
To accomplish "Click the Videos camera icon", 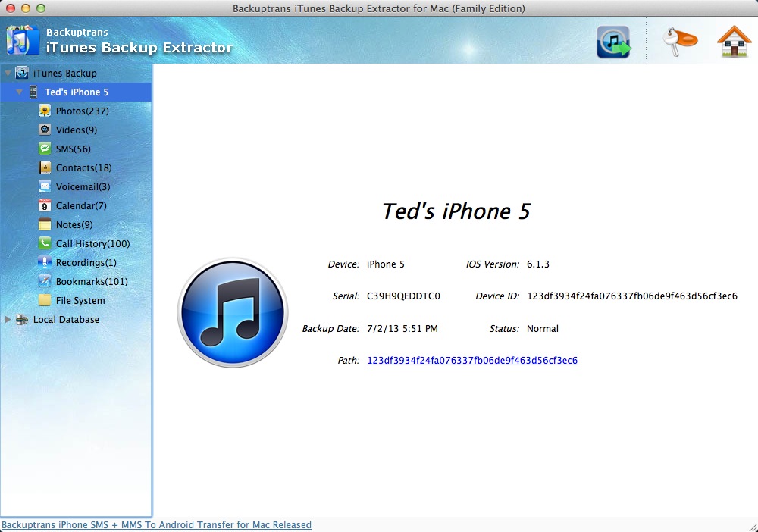I will tap(45, 130).
